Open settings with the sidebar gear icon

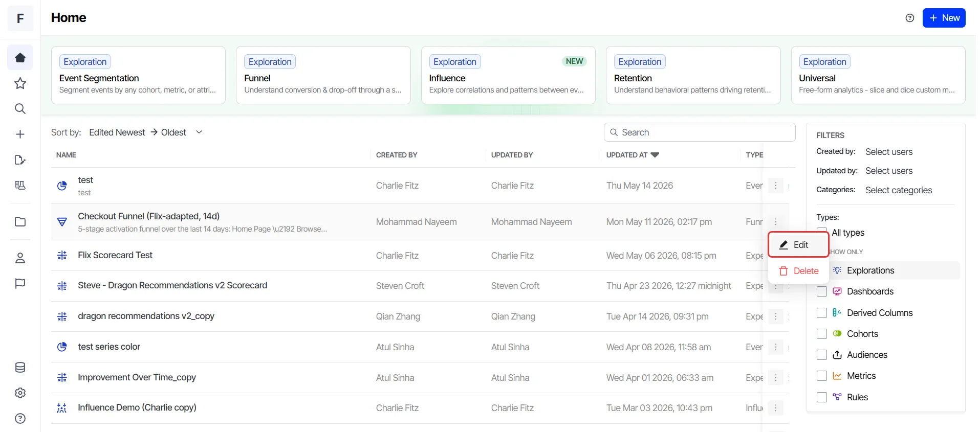coord(20,393)
